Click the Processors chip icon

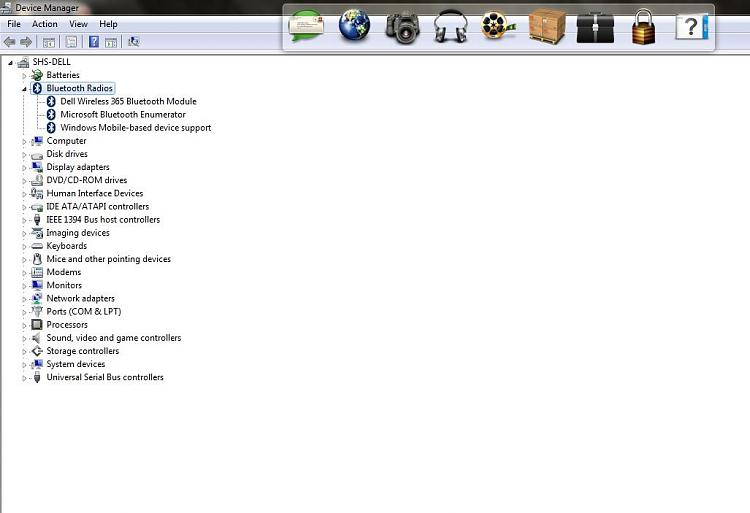[x=37, y=325]
